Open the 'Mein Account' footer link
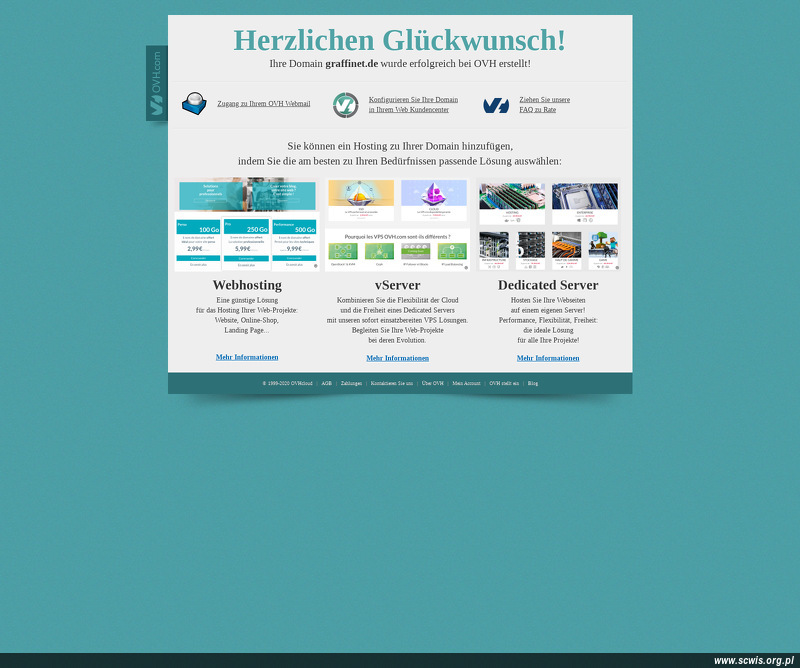The image size is (800, 668). [466, 383]
